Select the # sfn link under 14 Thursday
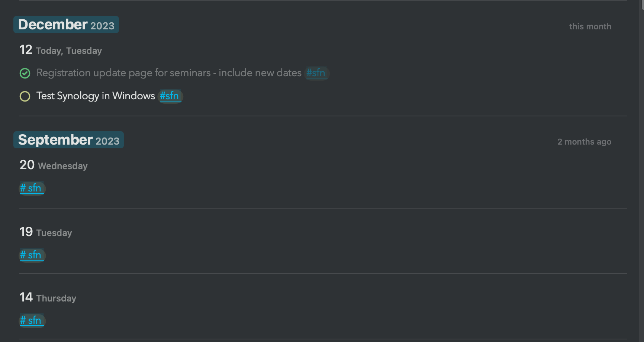This screenshot has height=342, width=644. pyautogui.click(x=32, y=320)
